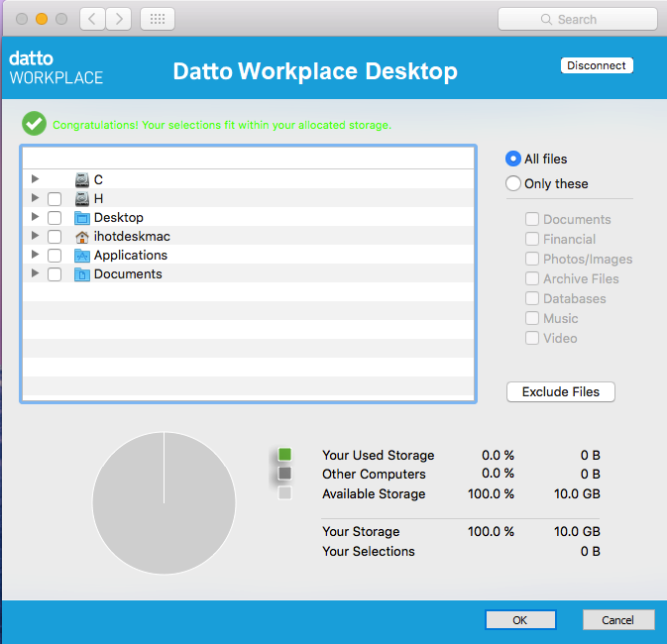Check the Desktop folder checkbox
Viewport: 667px width, 644px height.
click(55, 218)
